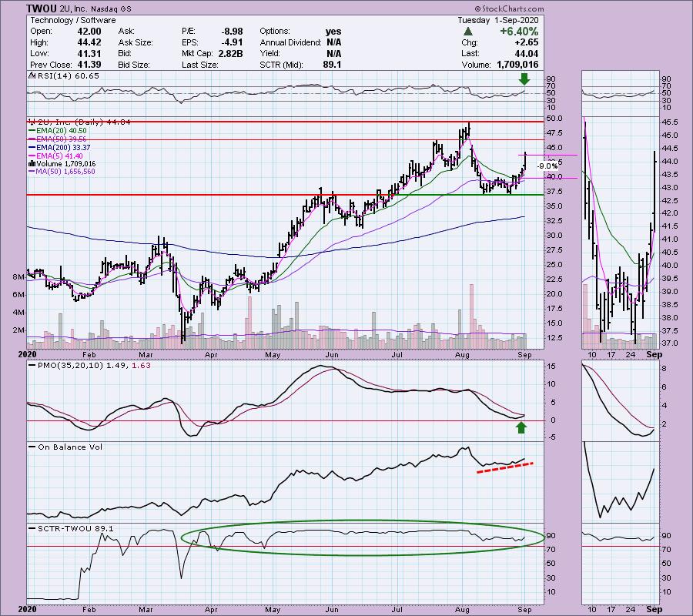Image resolution: width=693 pixels, height=616 pixels.
Task: Click the 37.0 label on zoom panel axis
Action: point(670,343)
